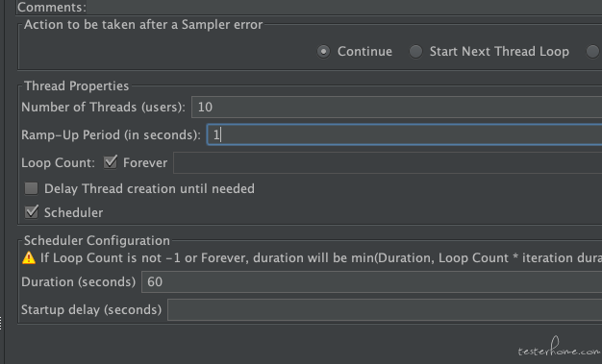
Task: Click the yellow warning triangle icon
Action: click(29, 258)
